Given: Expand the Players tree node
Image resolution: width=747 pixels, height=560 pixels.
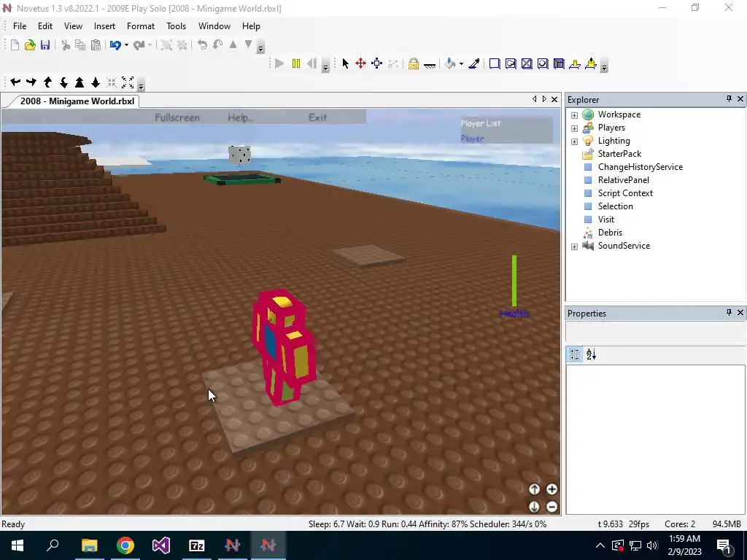Looking at the screenshot, I should click(x=574, y=128).
